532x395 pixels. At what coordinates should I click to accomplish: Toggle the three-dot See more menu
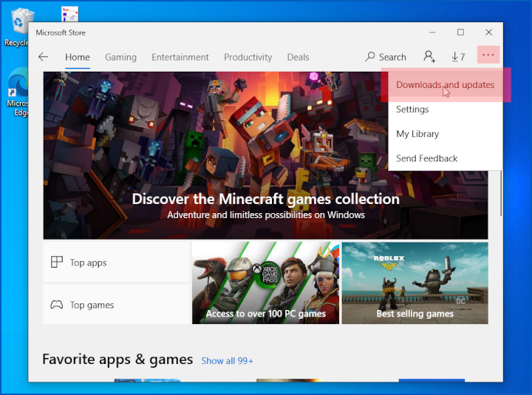pos(488,55)
